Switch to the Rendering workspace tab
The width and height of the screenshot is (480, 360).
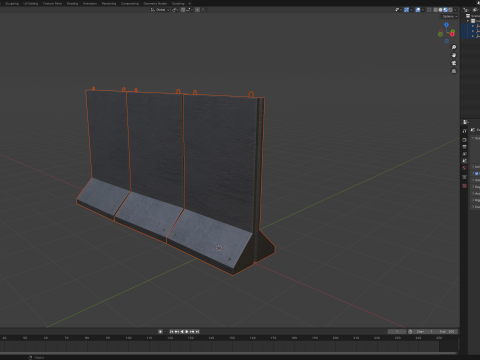pyautogui.click(x=109, y=3)
